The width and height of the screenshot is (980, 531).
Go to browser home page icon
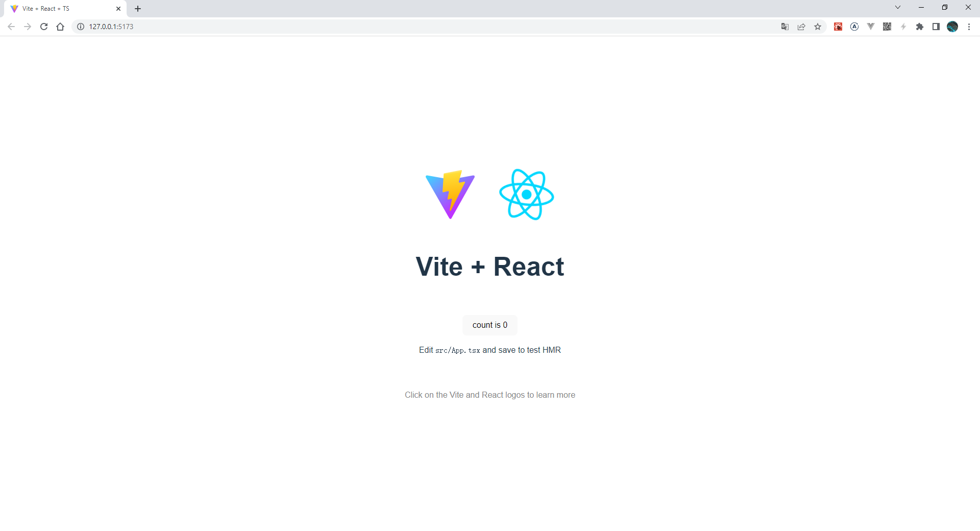tap(60, 27)
